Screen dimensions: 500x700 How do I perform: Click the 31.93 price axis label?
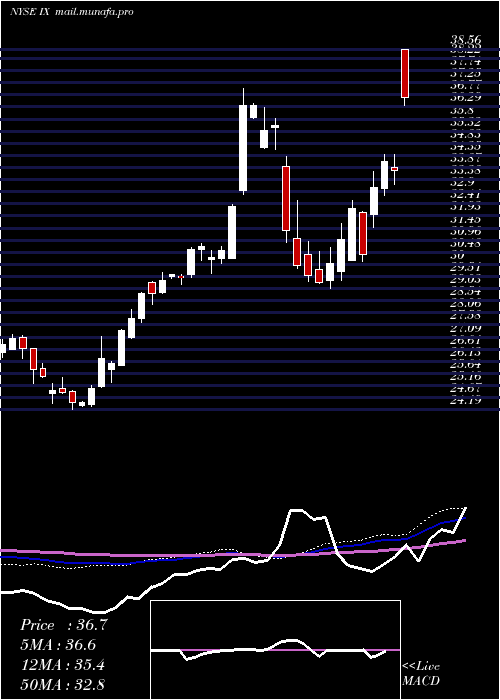click(x=465, y=207)
